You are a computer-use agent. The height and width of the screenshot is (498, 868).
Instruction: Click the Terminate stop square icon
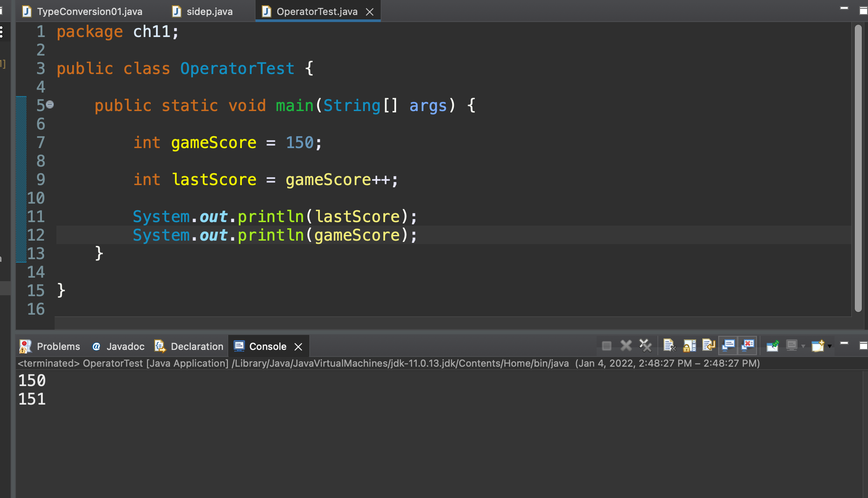(607, 346)
